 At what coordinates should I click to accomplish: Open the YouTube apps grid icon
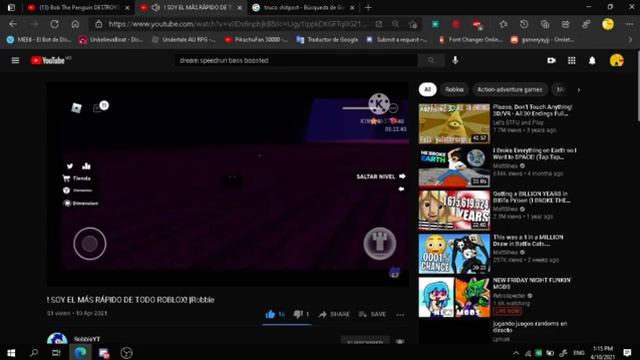pos(572,60)
